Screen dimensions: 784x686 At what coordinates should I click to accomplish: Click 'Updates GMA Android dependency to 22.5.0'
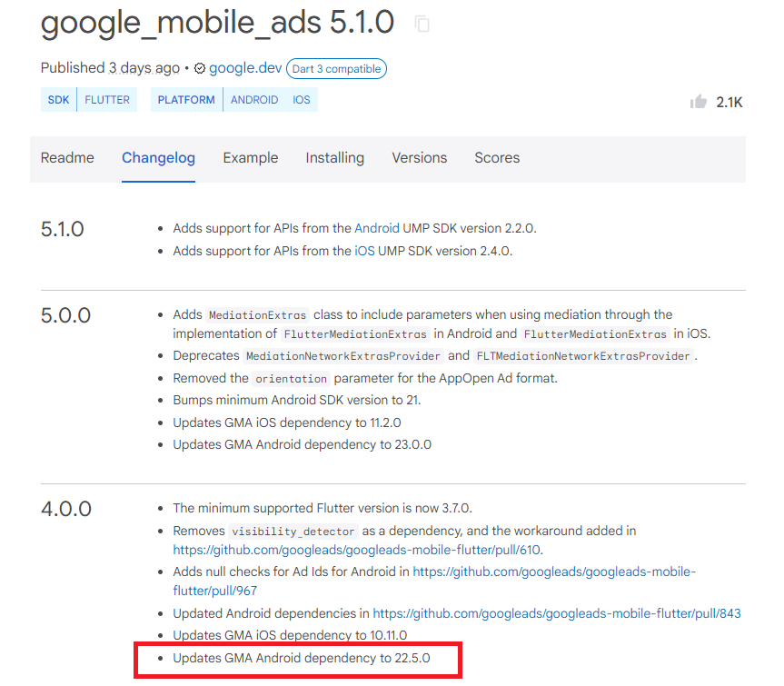[302, 658]
